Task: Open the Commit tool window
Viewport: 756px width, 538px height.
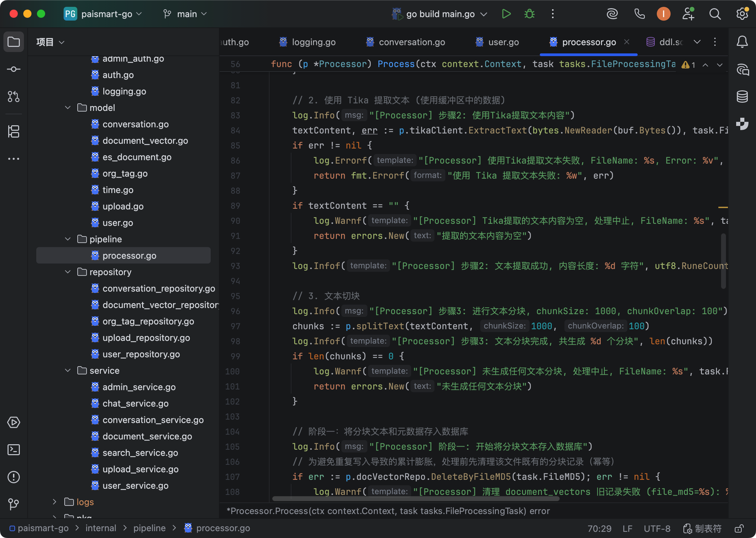Action: coord(14,69)
